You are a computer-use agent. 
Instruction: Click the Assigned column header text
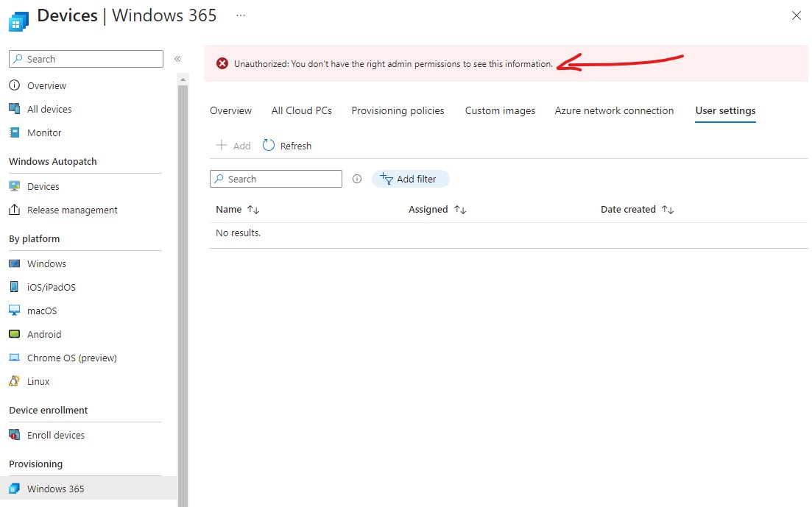pyautogui.click(x=428, y=209)
